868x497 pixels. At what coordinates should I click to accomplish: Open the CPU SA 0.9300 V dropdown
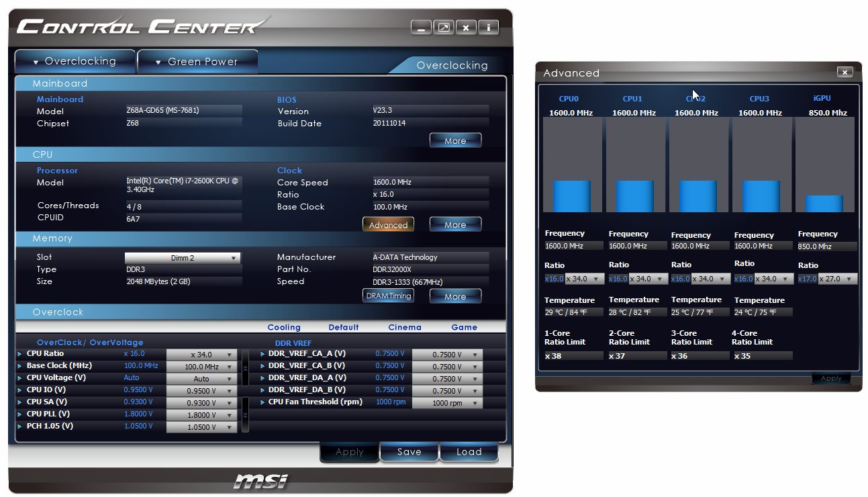[x=201, y=403]
